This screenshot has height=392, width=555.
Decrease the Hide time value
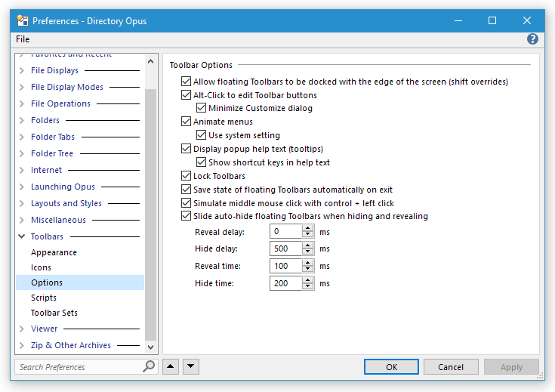coord(308,286)
